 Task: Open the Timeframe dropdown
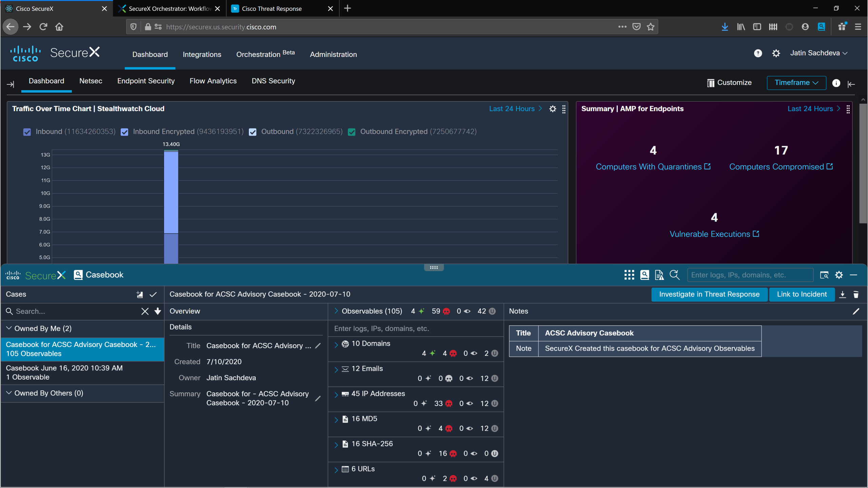[x=796, y=83]
